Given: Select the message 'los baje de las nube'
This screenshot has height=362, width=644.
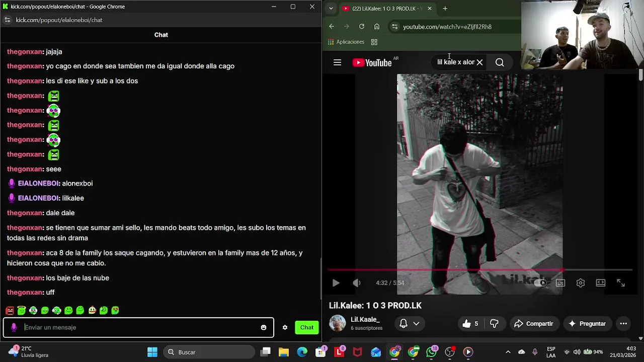Looking at the screenshot, I should click(x=77, y=278).
